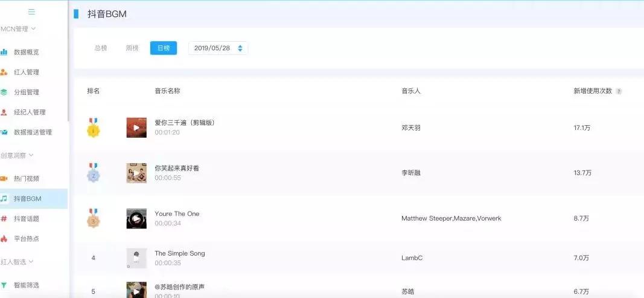
Task: Open The Simple Song cover thumbnail
Action: click(x=136, y=258)
